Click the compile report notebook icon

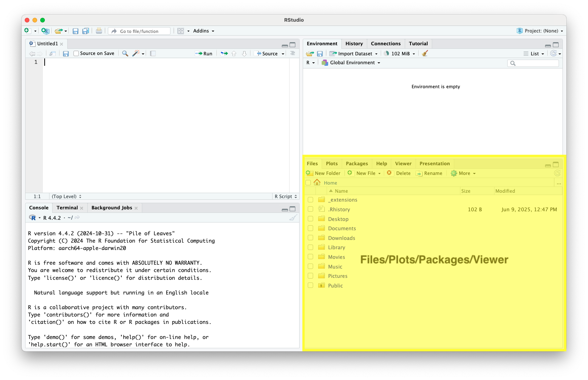(x=153, y=53)
